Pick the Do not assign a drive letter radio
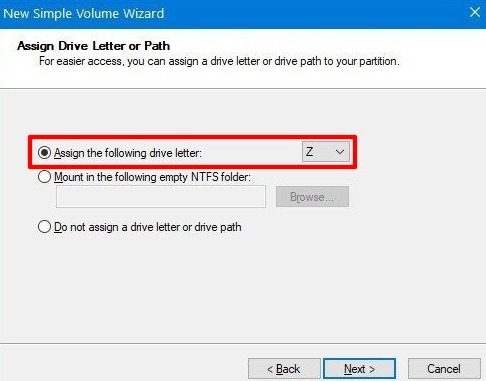Viewport: 486px width, 381px height. click(44, 227)
